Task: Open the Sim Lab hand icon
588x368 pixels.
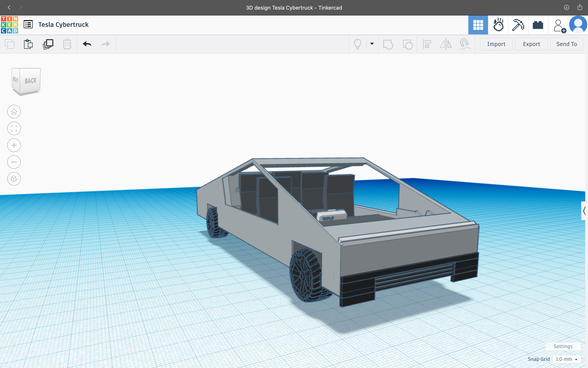Action: (498, 25)
